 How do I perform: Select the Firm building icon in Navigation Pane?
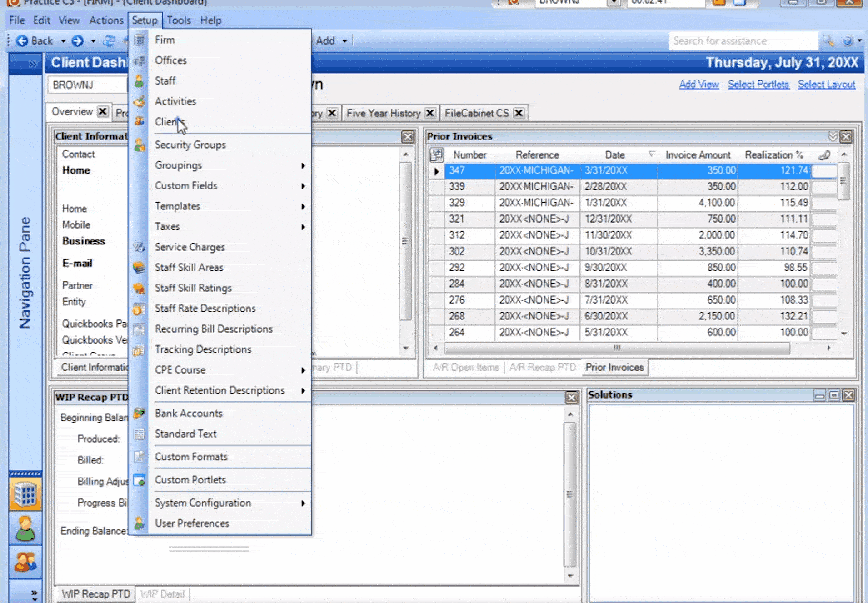[25, 493]
